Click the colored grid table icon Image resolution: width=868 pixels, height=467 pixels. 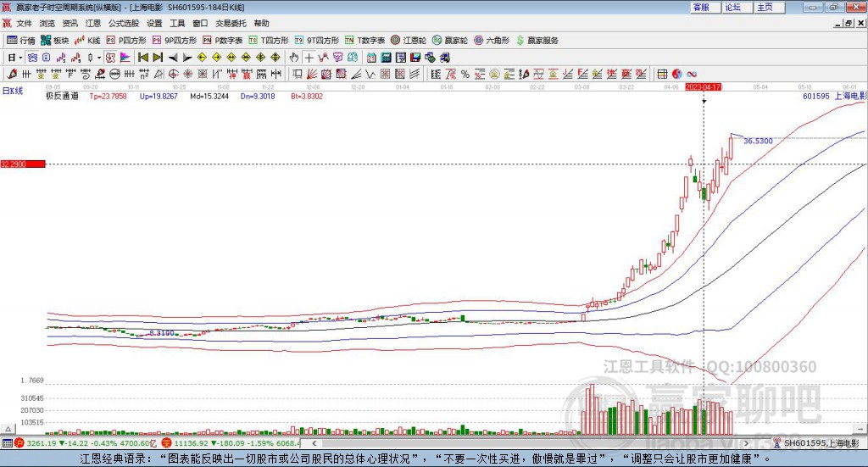[x=662, y=74]
